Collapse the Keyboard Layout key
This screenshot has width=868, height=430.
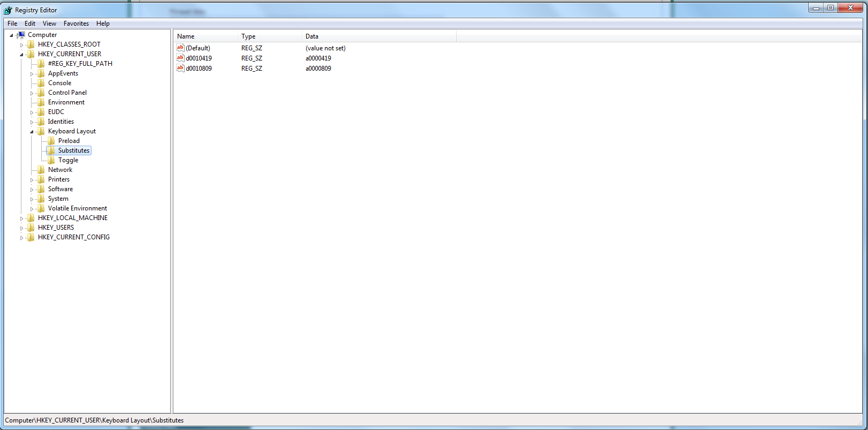(32, 132)
